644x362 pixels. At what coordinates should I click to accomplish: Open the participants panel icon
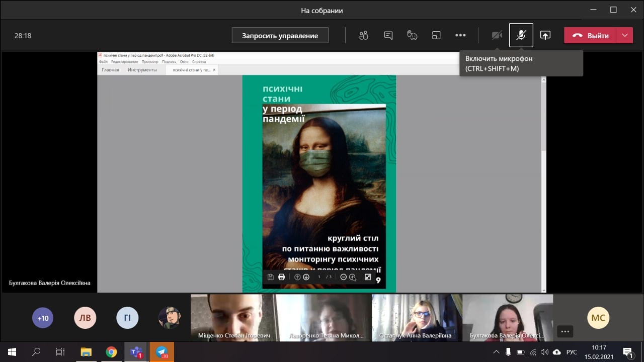[x=364, y=35]
